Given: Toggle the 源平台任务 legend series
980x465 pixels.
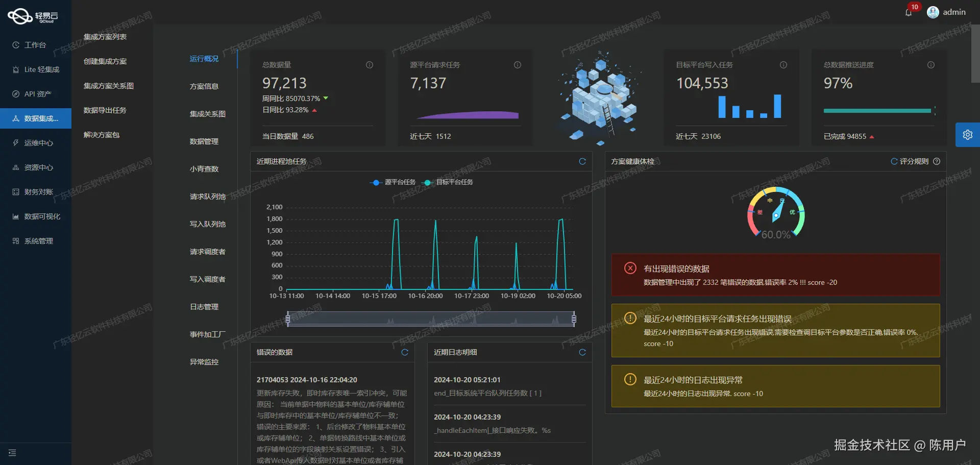Looking at the screenshot, I should click(x=393, y=182).
